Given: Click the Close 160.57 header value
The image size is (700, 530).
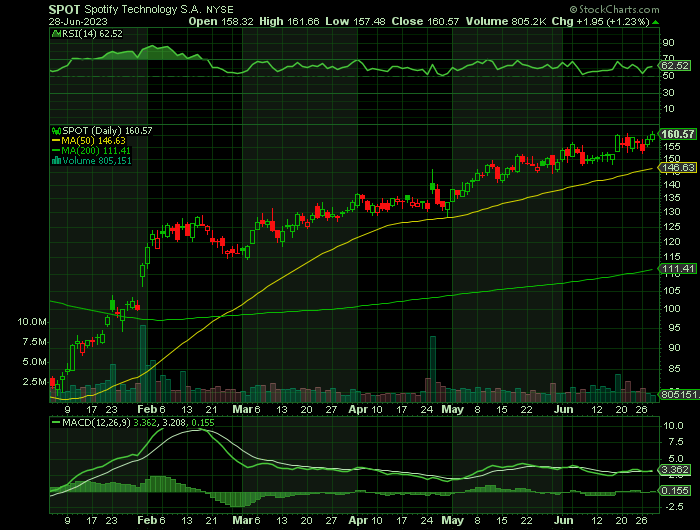Looking at the screenshot, I should [x=425, y=21].
